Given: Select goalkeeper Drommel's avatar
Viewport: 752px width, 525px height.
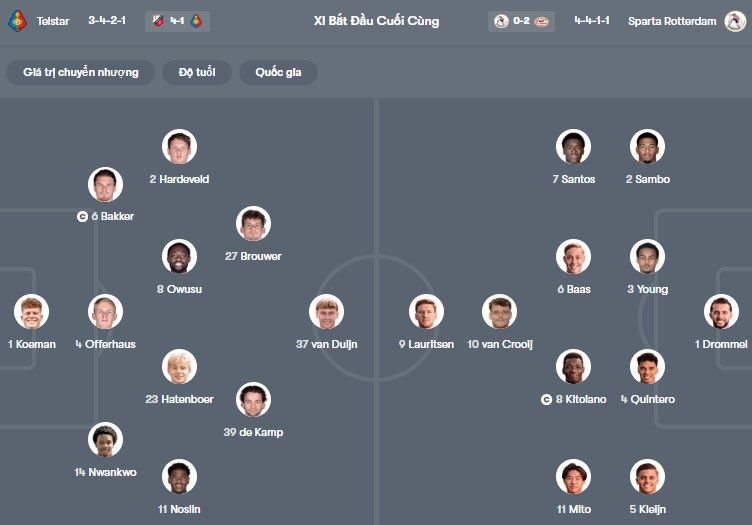Looking at the screenshot, I should [x=721, y=312].
